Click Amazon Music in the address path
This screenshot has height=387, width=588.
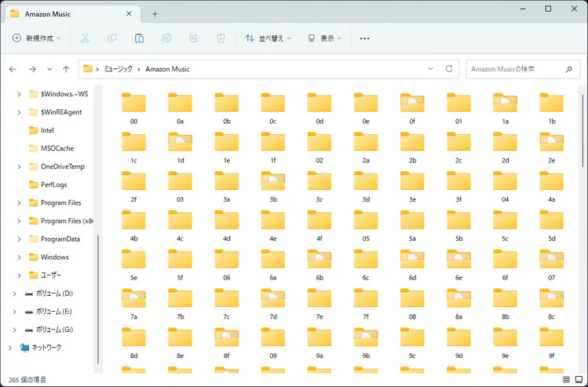167,69
